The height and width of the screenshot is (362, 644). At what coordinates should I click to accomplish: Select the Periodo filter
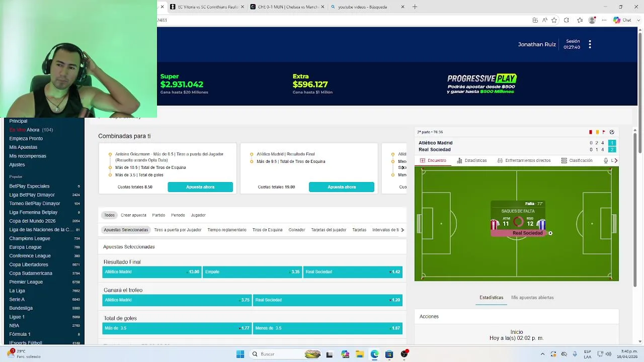pyautogui.click(x=178, y=215)
